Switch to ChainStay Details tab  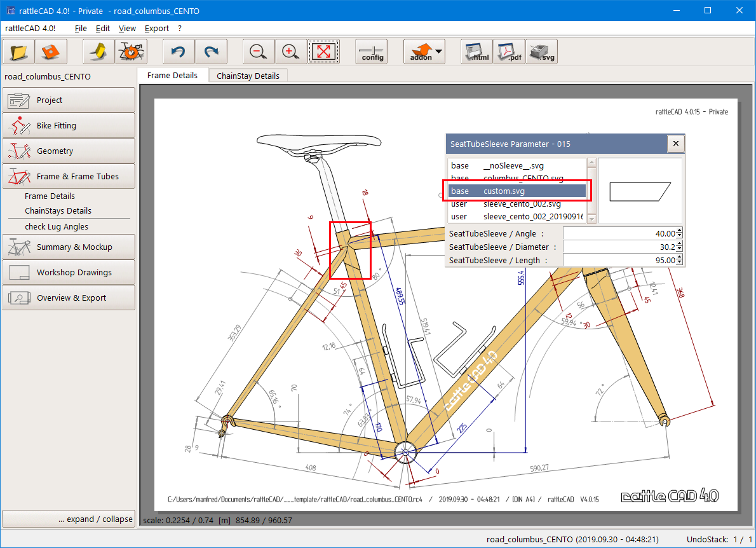[248, 76]
